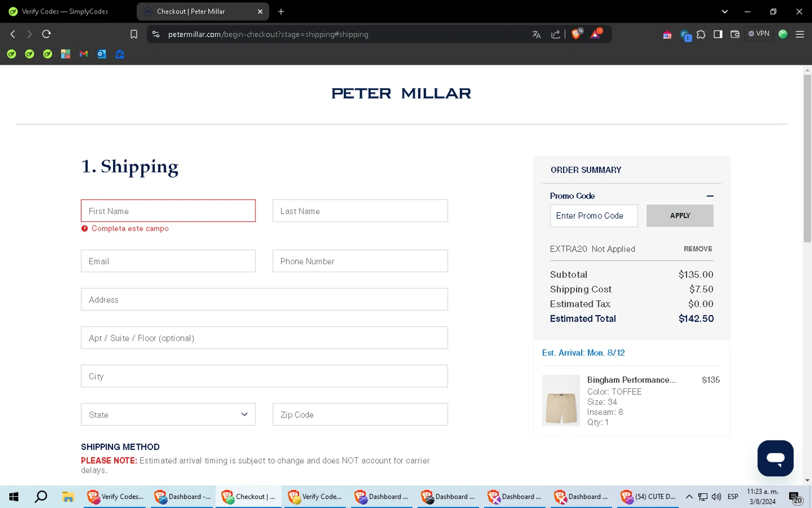Open File Explorer from taskbar
Screen dimensions: 812x508
pos(68,497)
